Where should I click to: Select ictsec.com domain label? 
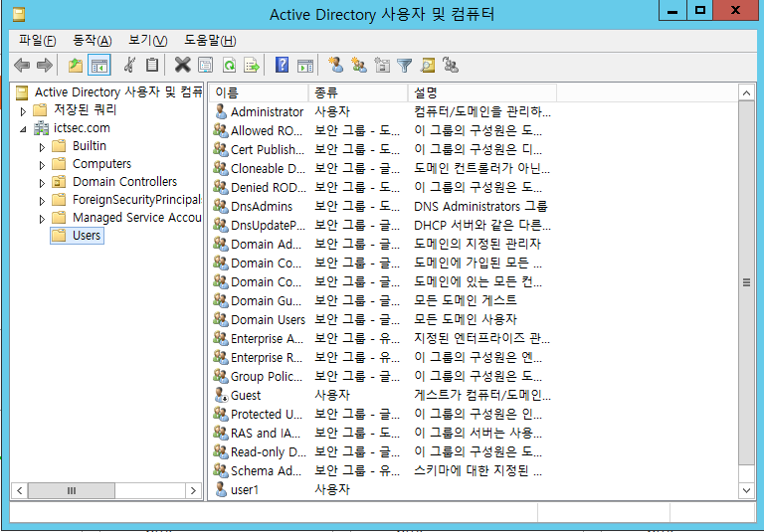(x=82, y=128)
